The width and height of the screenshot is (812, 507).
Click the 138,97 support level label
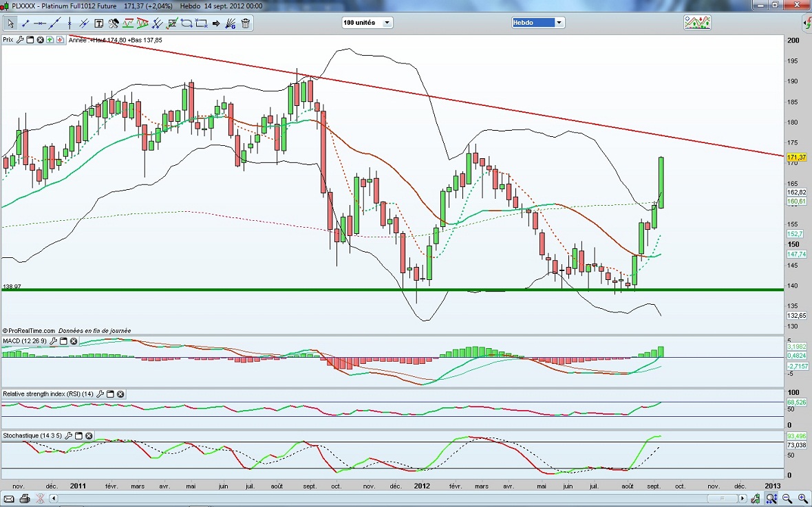click(x=12, y=286)
